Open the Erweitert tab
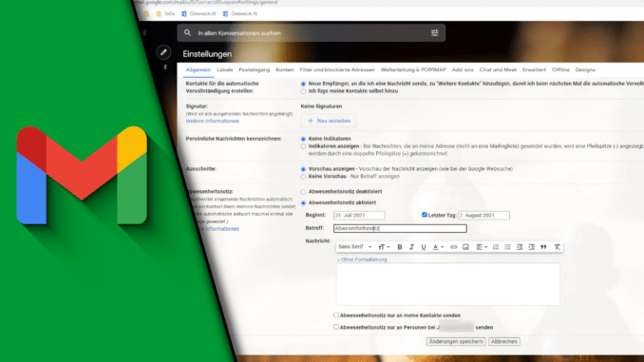 pyautogui.click(x=534, y=70)
